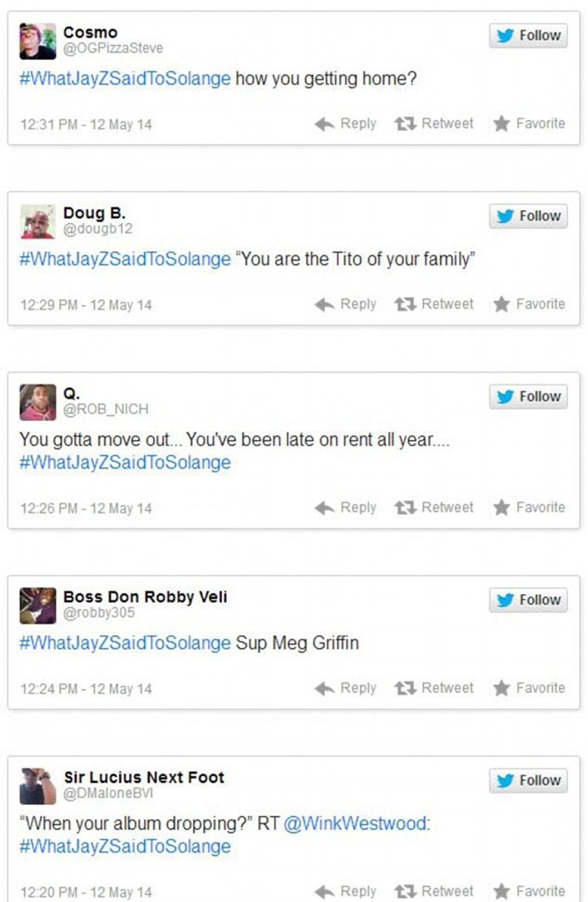View Doug B.'s avatar thumbnail

click(x=37, y=222)
